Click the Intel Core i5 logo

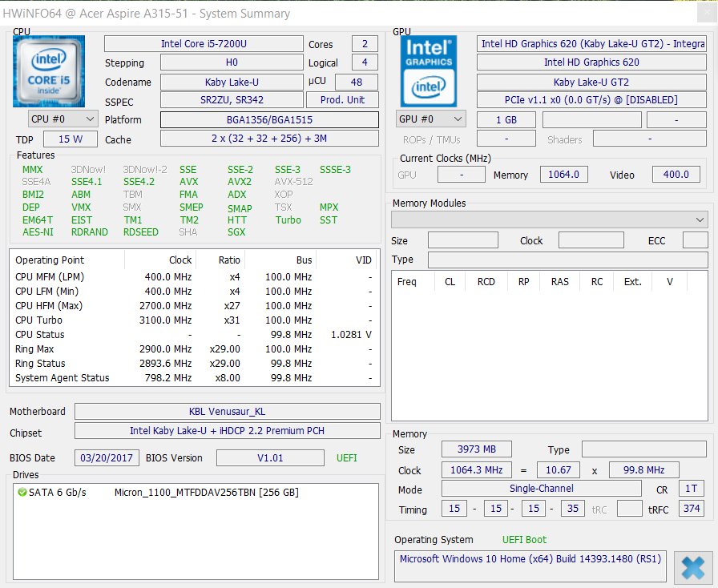(48, 71)
